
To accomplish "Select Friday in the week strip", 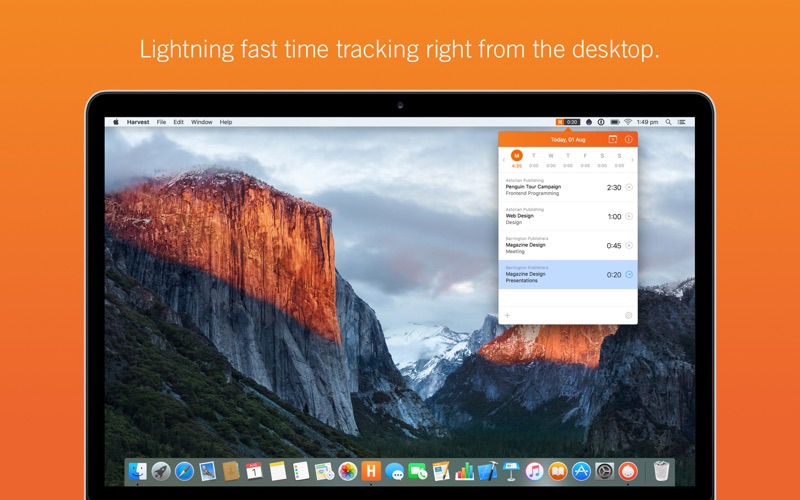I will pyautogui.click(x=585, y=160).
